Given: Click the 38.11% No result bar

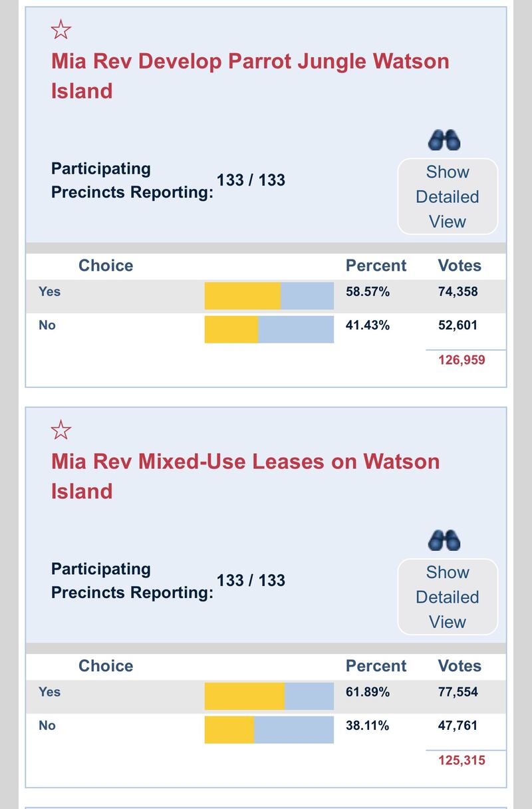Looking at the screenshot, I should [269, 730].
